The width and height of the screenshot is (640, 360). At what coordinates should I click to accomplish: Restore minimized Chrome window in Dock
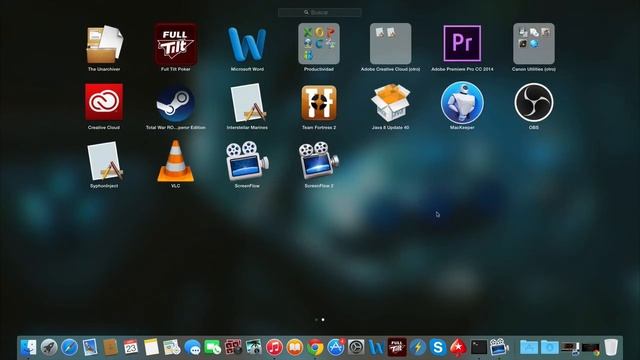coord(591,348)
